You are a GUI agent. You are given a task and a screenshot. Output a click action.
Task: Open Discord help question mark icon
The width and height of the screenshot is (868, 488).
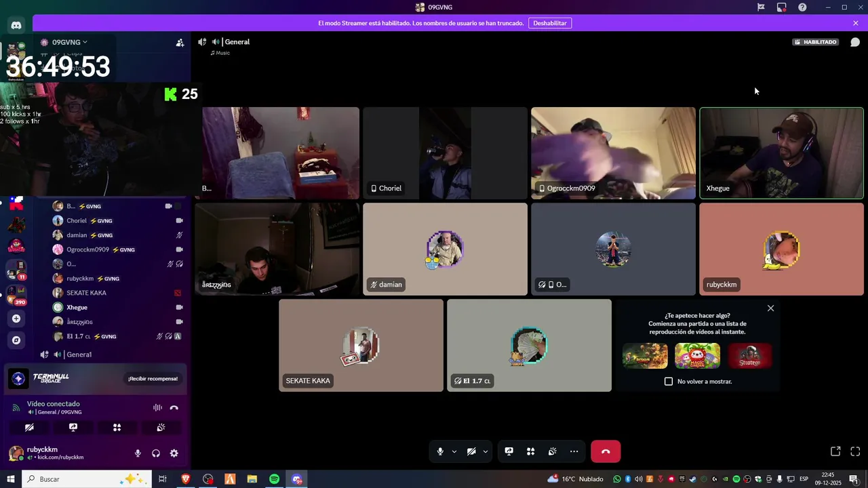[802, 7]
